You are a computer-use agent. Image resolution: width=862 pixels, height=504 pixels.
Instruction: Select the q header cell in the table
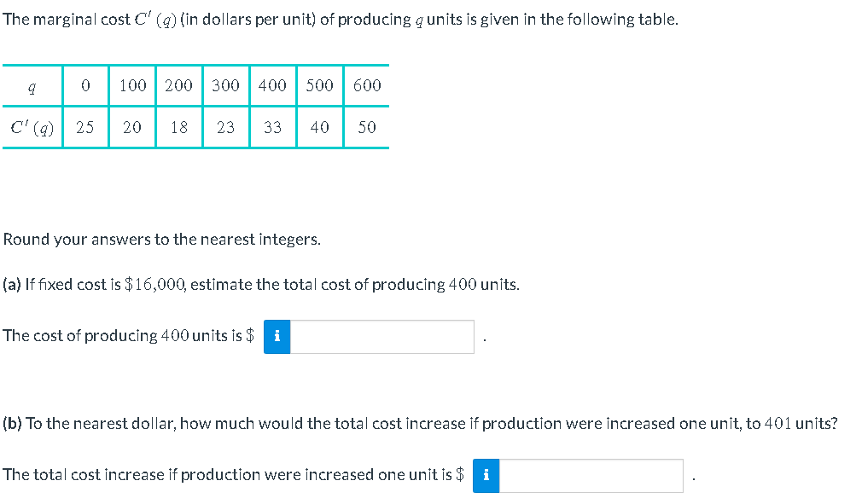point(32,84)
